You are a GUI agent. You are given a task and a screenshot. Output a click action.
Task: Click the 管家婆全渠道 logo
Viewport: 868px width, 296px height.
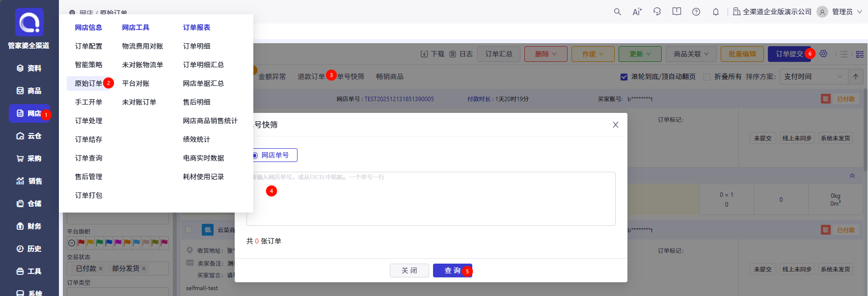pyautogui.click(x=29, y=22)
